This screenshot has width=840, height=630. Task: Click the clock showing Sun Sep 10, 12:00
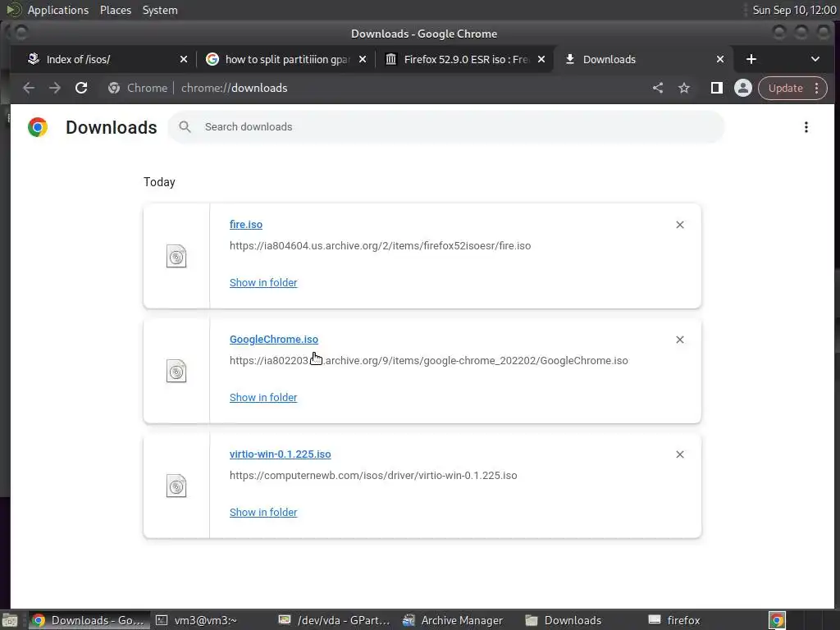(794, 10)
